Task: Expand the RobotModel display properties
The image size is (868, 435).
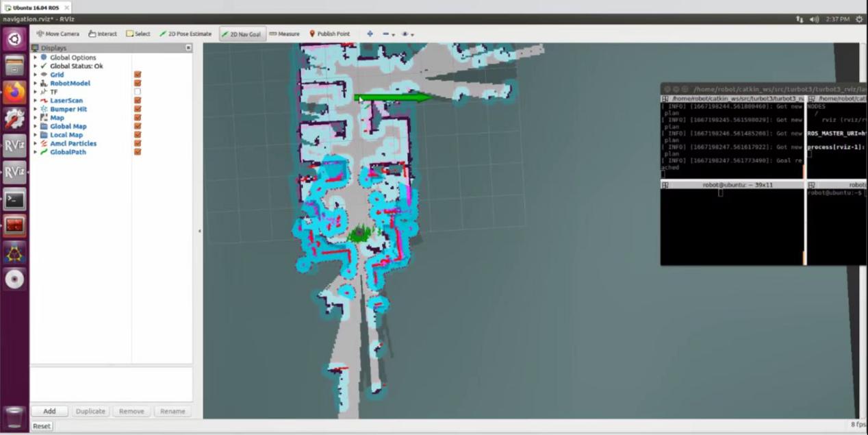Action: (36, 84)
